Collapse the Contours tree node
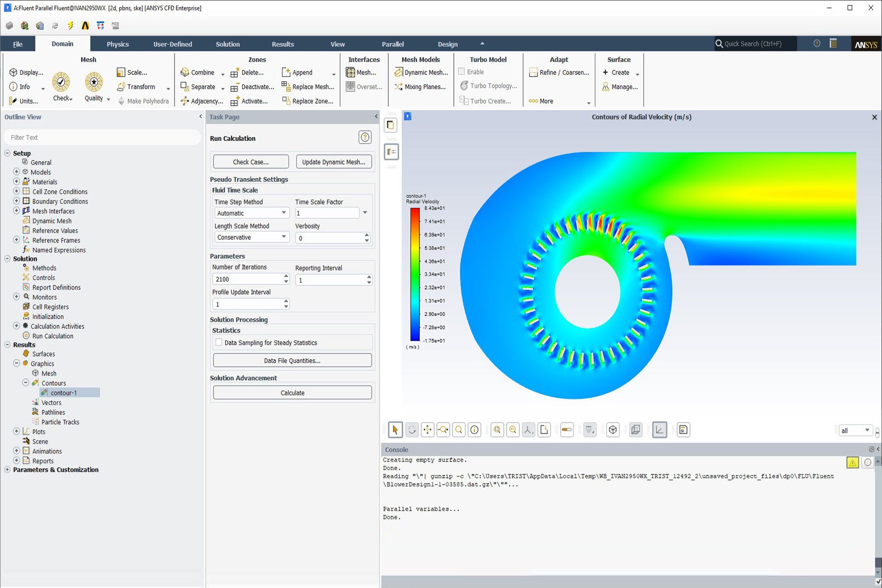Viewport: 882px width, 588px height. click(26, 383)
